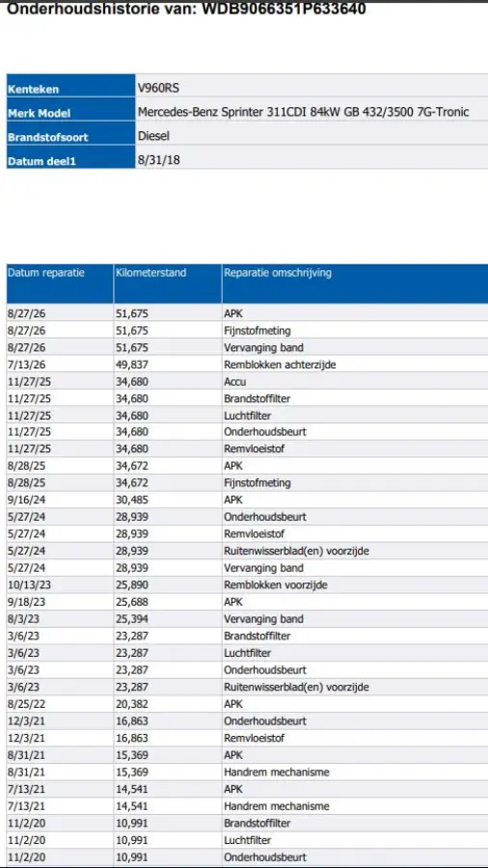Image resolution: width=488 pixels, height=868 pixels.
Task: Select 'Fijnstofmeting' in the 8/28/25 row
Action: 258,483
